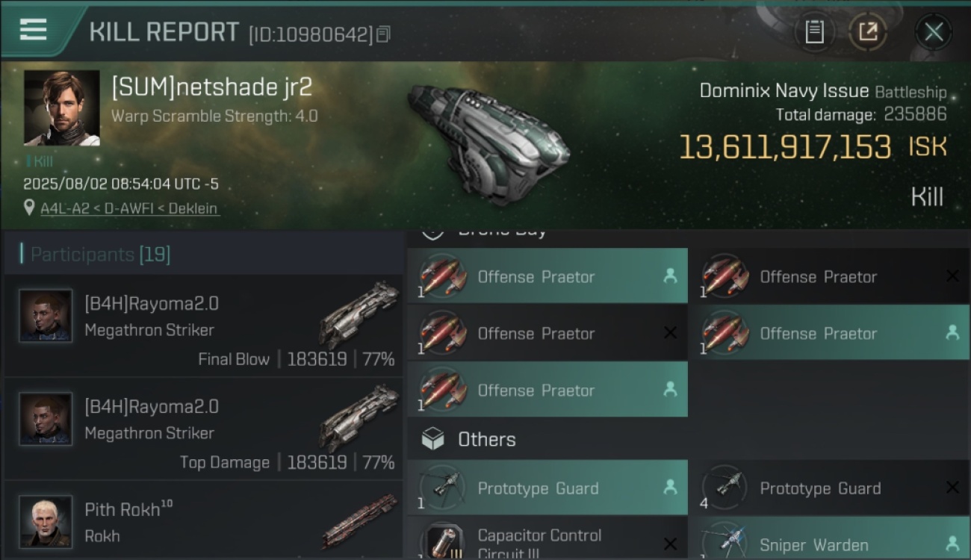Click the Rokh ship thumbnail
Viewport: 971px width, 560px height.
[x=362, y=520]
